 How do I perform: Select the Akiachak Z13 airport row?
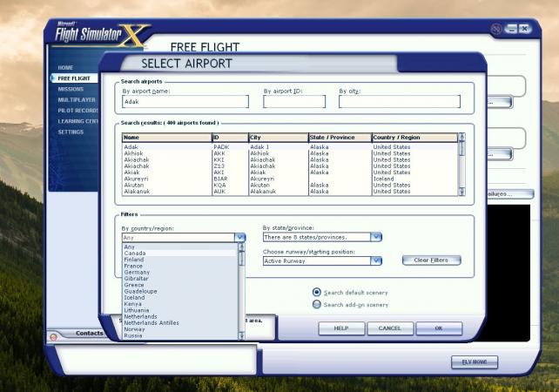290,166
